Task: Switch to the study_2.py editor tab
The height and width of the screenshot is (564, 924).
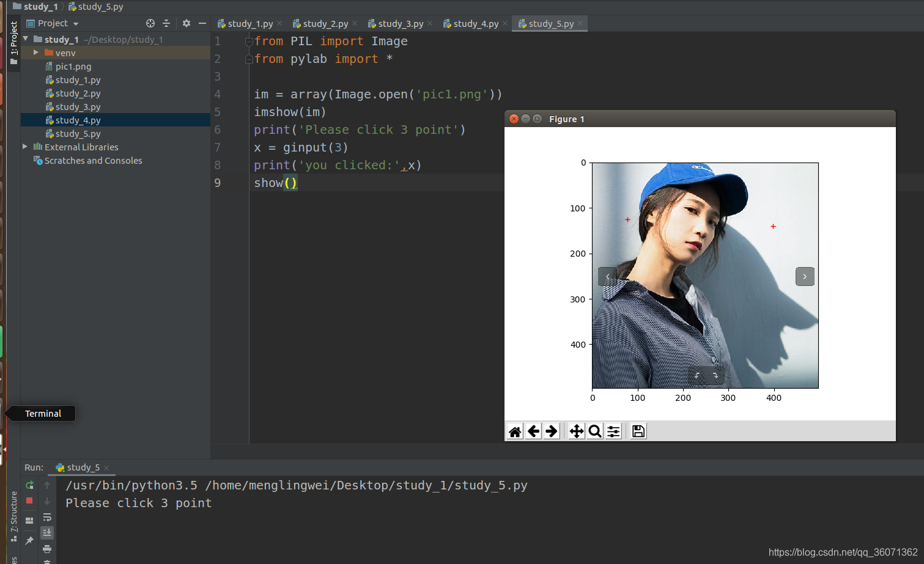Action: (x=325, y=23)
